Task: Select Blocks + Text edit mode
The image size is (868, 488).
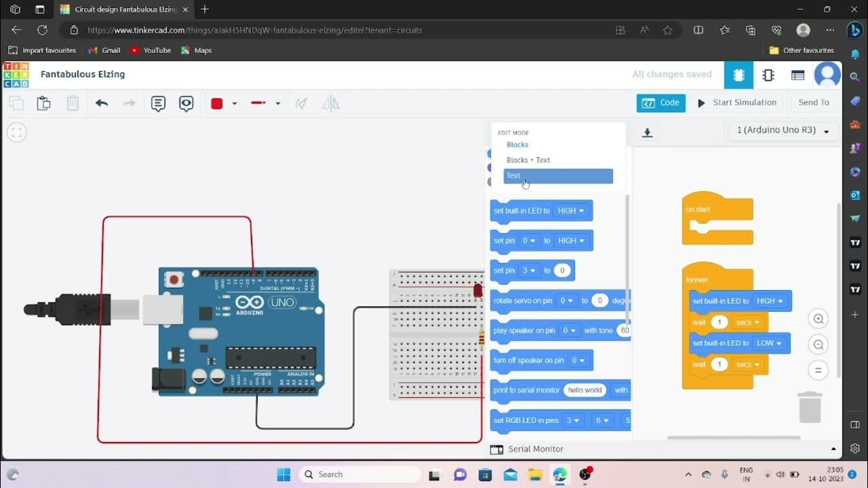Action: tap(528, 160)
